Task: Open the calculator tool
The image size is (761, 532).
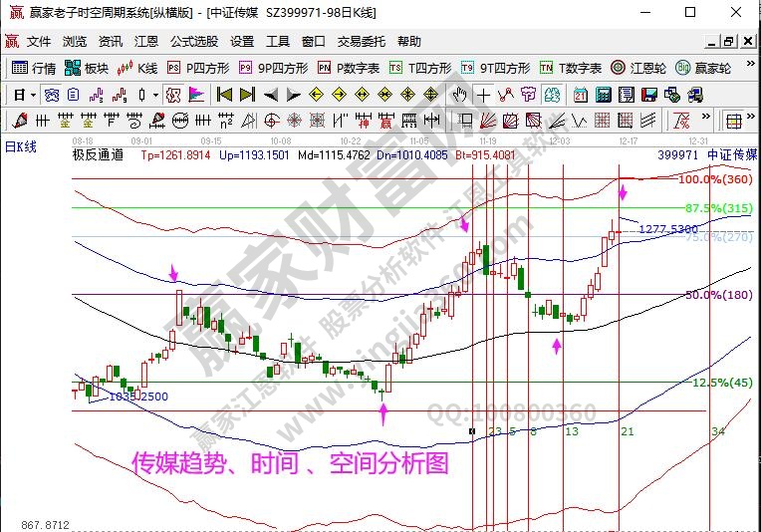Action: pyautogui.click(x=603, y=95)
